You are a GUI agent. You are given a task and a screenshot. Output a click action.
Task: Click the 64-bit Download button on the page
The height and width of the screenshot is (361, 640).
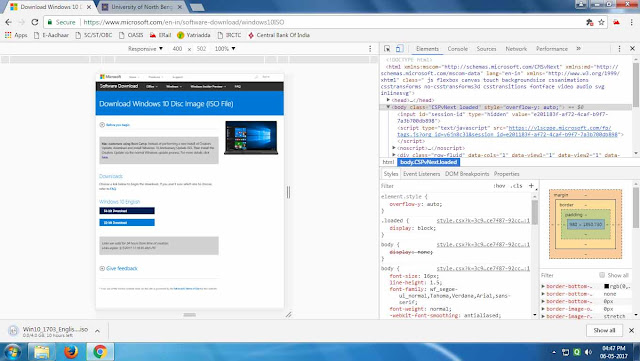(x=127, y=211)
